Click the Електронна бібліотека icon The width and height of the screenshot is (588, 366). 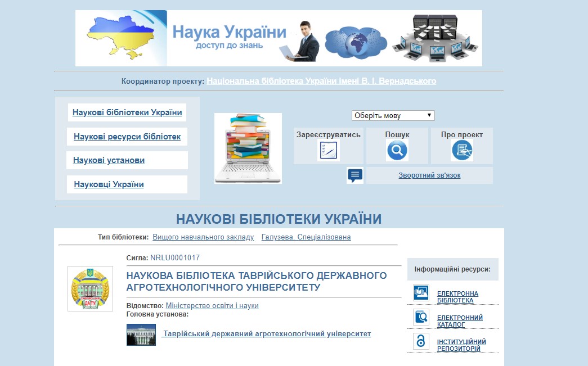click(x=421, y=293)
